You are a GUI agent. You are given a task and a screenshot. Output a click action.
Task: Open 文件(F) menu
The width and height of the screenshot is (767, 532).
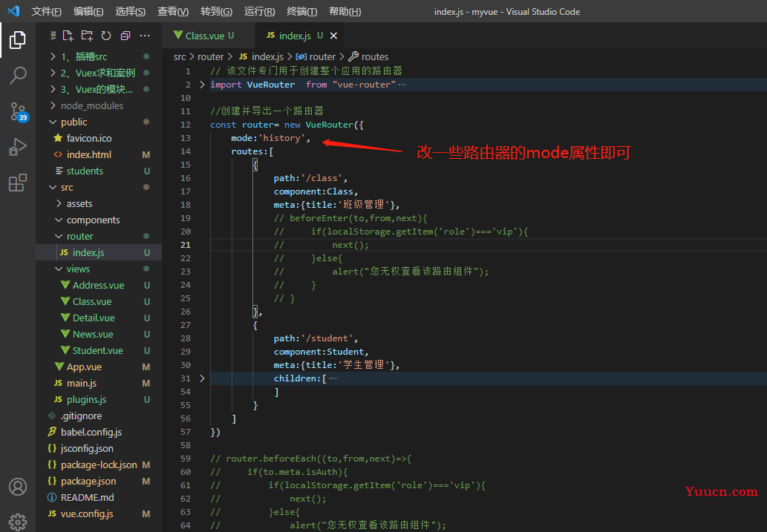tap(47, 11)
